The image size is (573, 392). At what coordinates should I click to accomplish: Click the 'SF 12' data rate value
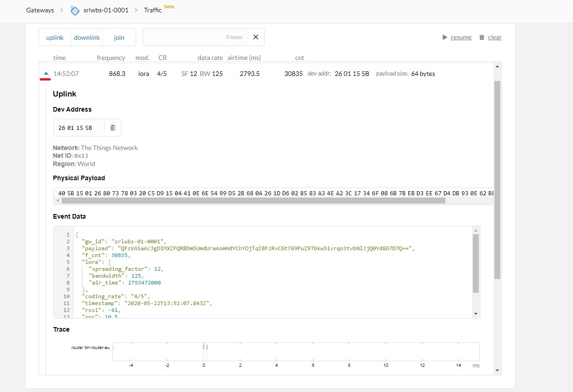pyautogui.click(x=189, y=74)
